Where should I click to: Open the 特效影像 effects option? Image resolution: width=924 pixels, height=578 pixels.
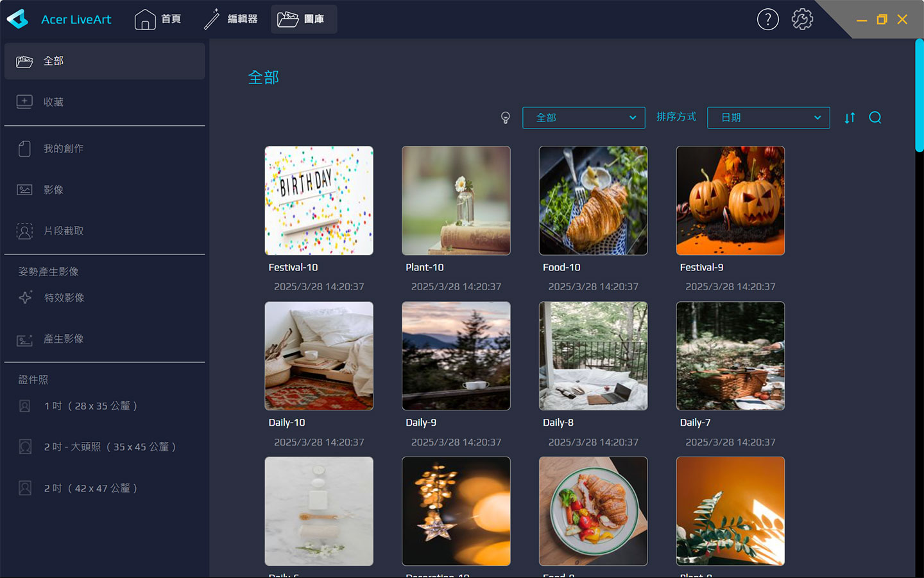click(64, 297)
